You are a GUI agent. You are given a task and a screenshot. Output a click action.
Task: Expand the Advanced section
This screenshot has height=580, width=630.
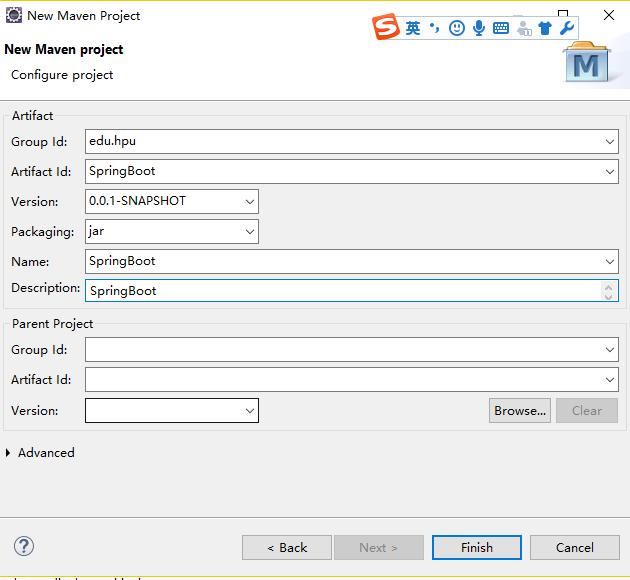click(8, 453)
